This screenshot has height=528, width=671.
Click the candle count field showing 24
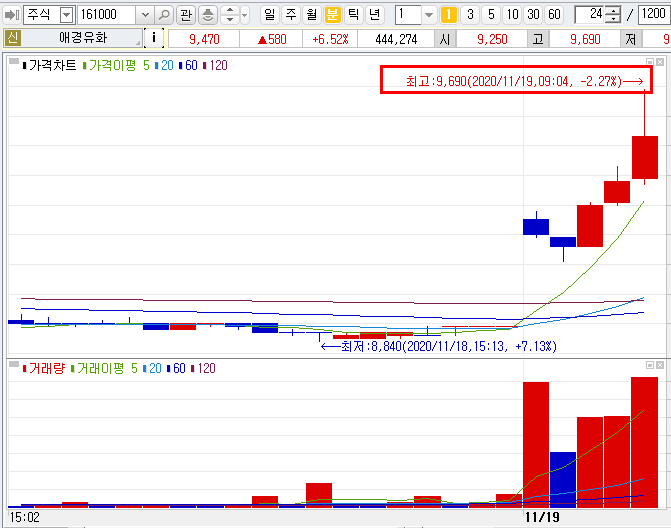click(x=591, y=15)
